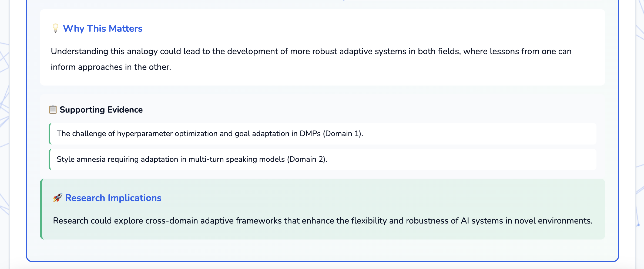This screenshot has width=644, height=269.
Task: Click the style amnesia evidence item
Action: click(x=192, y=159)
